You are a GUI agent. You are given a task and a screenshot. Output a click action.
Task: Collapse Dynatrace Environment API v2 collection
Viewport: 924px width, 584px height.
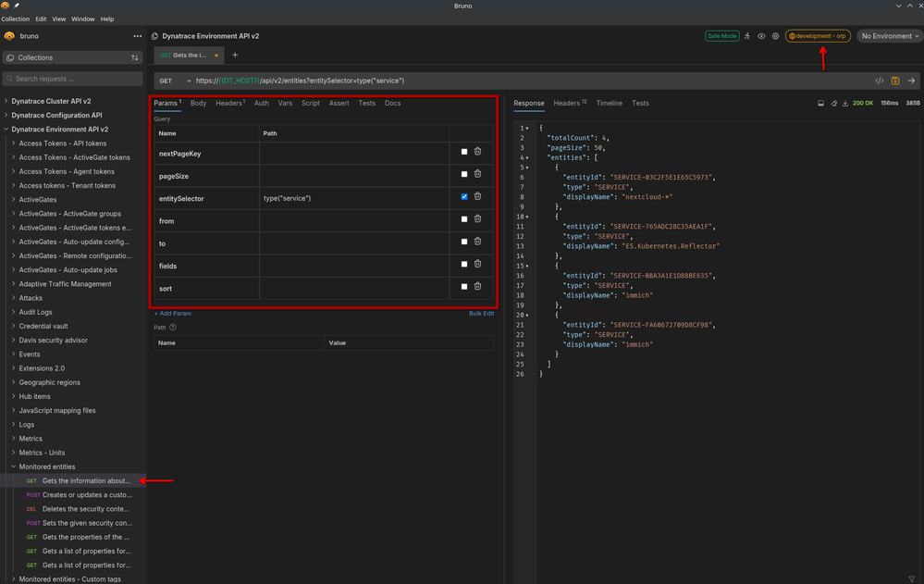59,130
